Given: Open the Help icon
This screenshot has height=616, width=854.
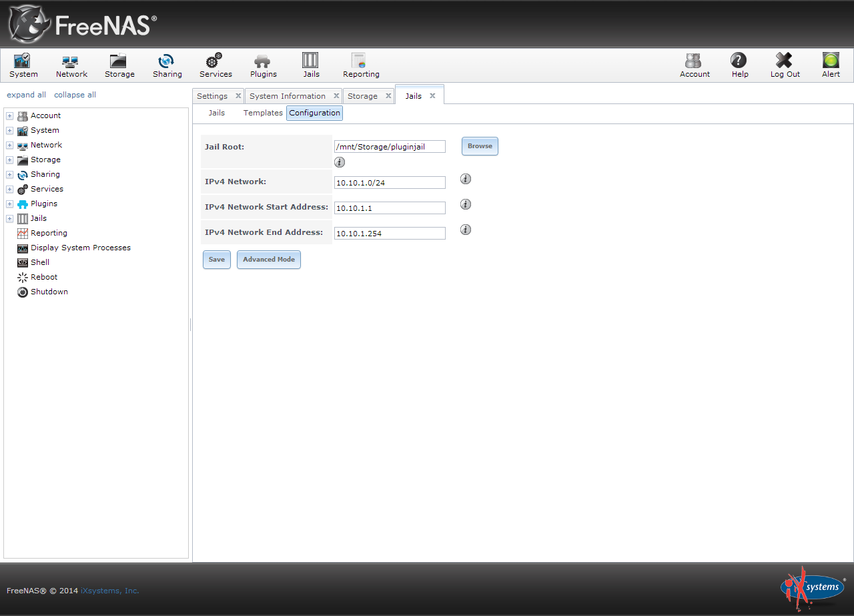Looking at the screenshot, I should pos(739,61).
